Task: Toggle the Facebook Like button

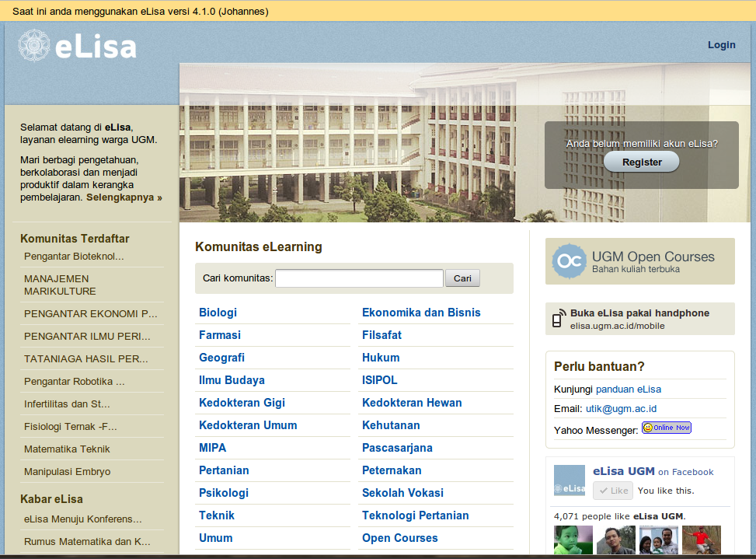Action: click(612, 491)
